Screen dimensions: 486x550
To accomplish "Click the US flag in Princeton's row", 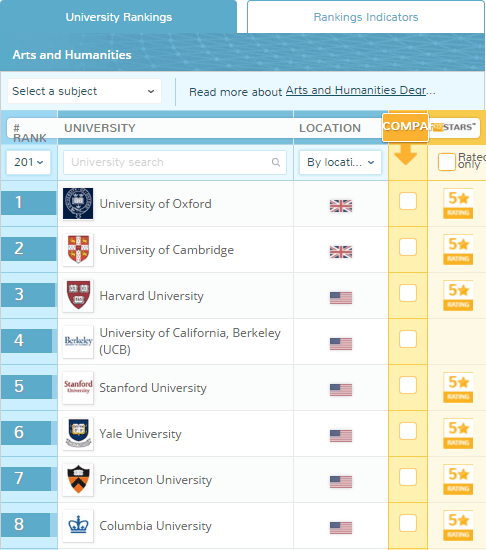I will point(341,482).
